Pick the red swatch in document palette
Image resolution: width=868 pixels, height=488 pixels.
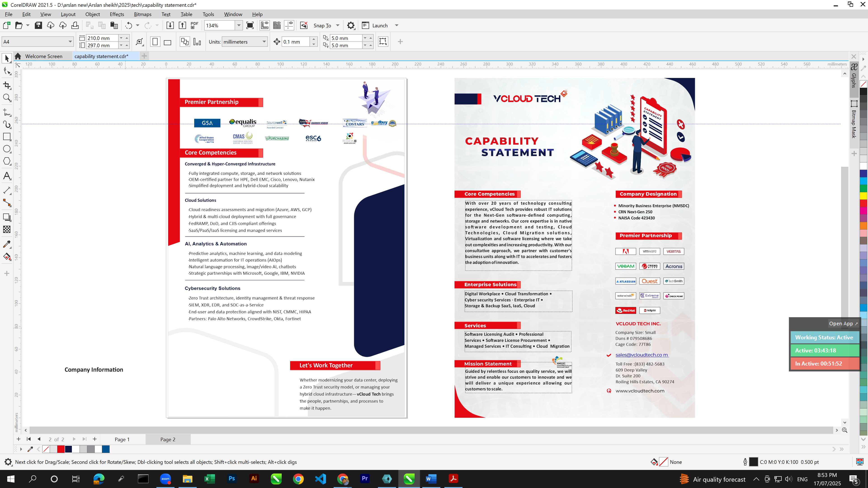coord(61,449)
